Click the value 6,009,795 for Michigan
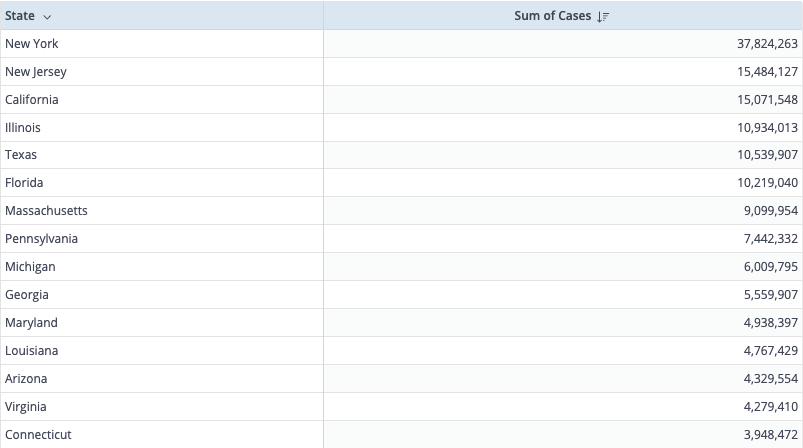 771,267
